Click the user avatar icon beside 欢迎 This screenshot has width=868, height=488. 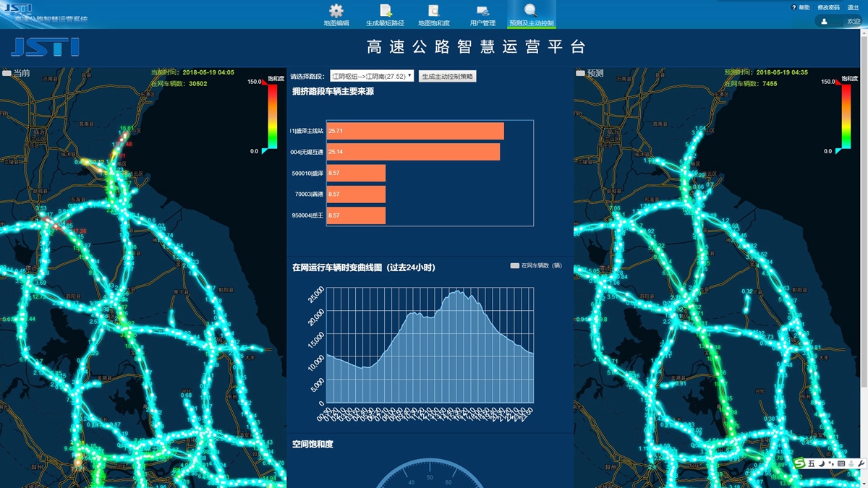824,22
